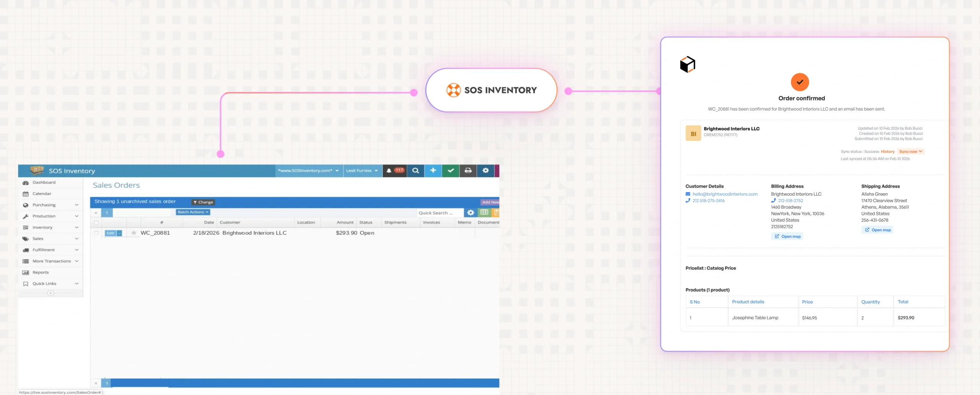
Task: Open the arrow dropdown next to Edit
Action: pos(119,233)
